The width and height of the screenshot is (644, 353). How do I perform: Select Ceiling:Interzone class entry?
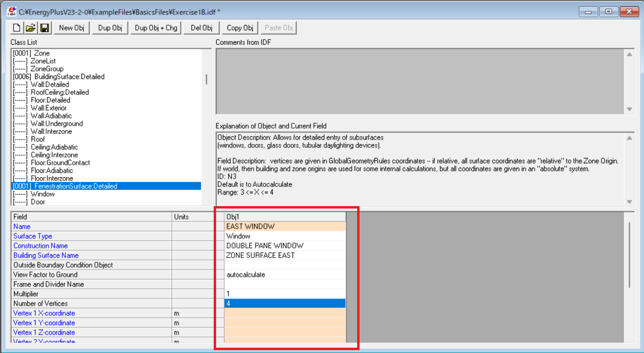(x=106, y=155)
